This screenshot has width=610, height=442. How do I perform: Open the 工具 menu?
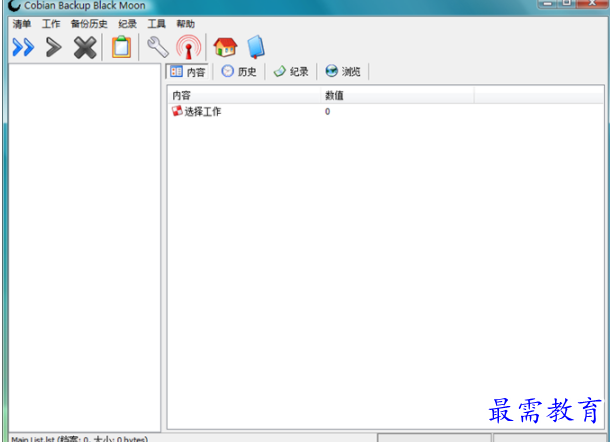[x=156, y=24]
